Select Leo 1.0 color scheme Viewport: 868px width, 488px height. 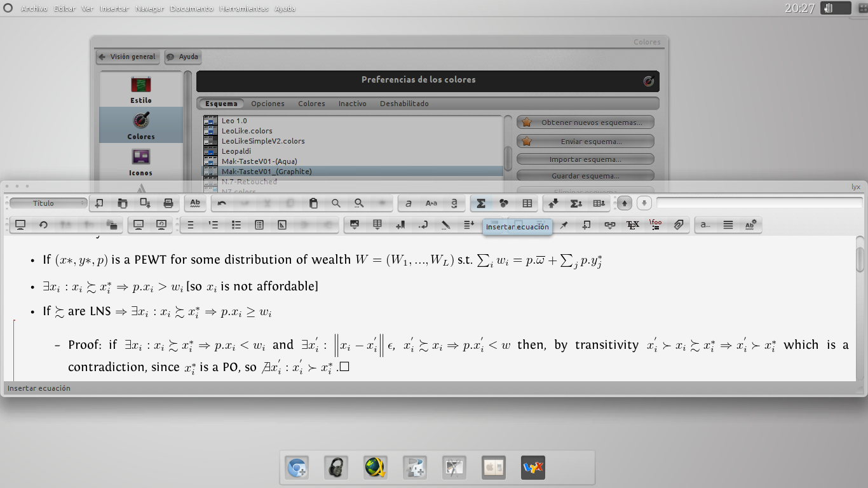click(x=353, y=121)
